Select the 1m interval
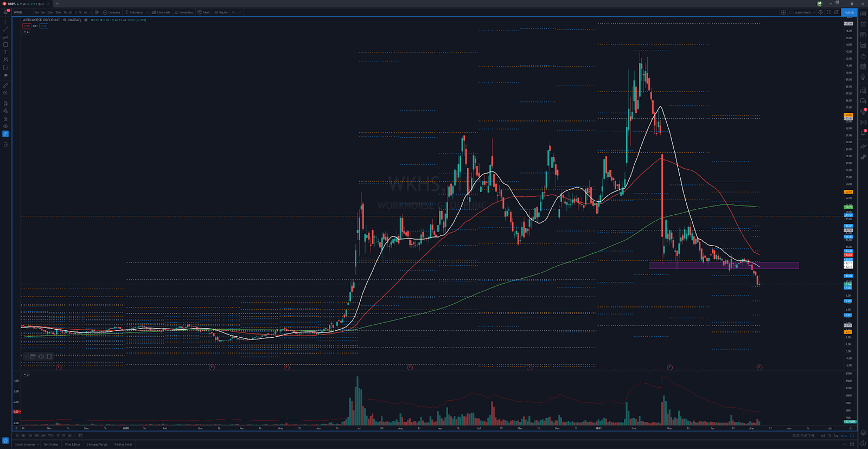 pos(37,12)
